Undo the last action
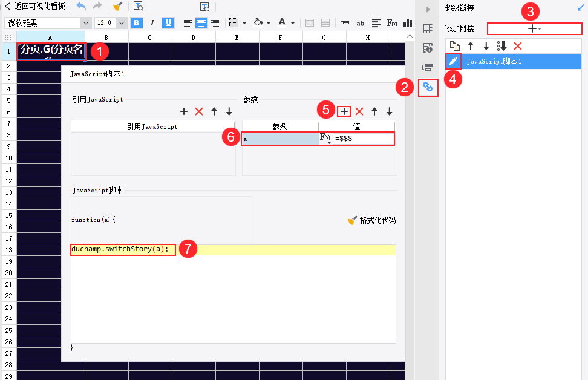The height and width of the screenshot is (380, 588). (81, 6)
